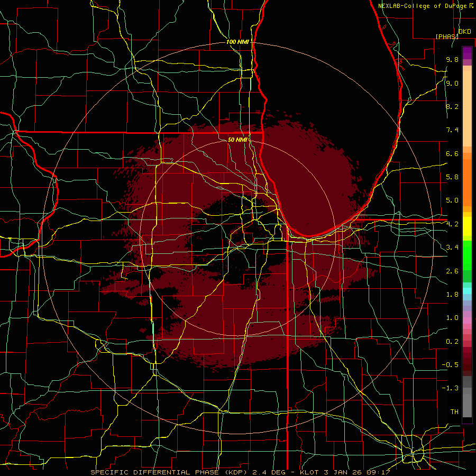The image size is (476, 476).
Task: Click the '-1.3' legend value
Action: coord(450,388)
